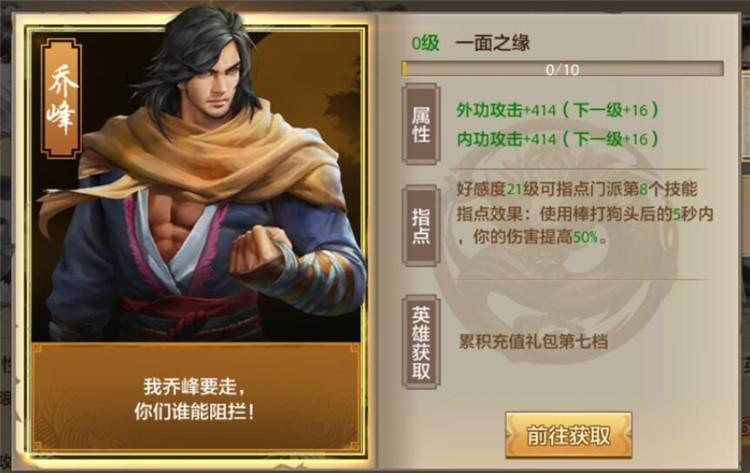Image resolution: width=750 pixels, height=473 pixels.
Task: Click the 前往获取 button
Action: click(x=569, y=435)
